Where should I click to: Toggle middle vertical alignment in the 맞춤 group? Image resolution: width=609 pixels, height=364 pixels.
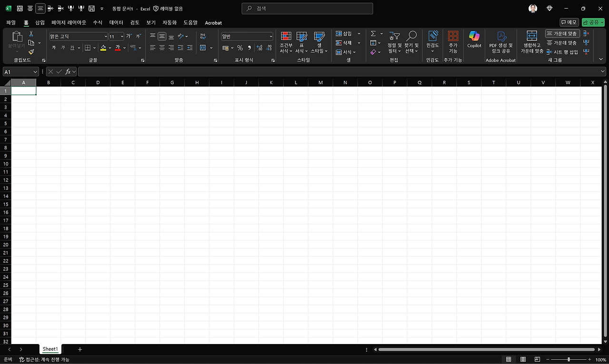coord(162,36)
